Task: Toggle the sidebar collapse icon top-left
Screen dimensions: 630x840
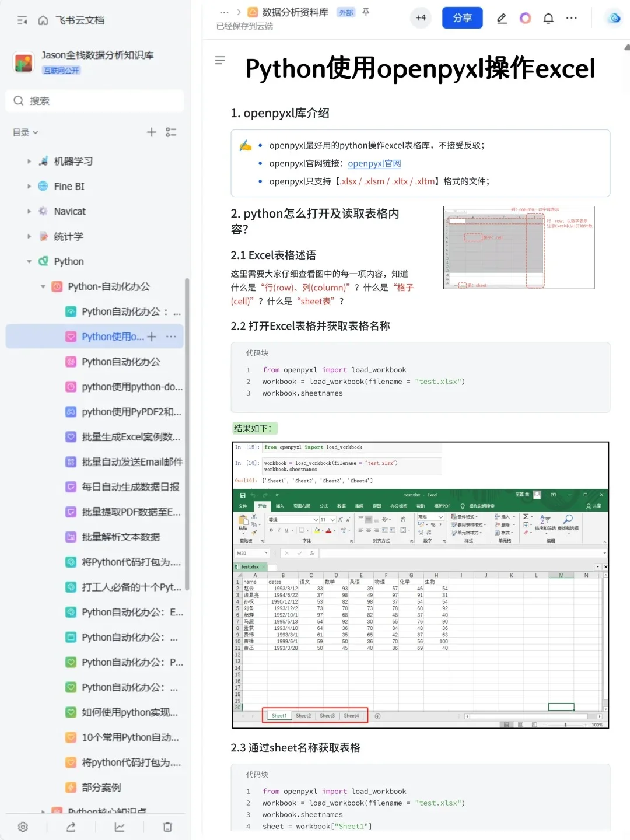Action: (22, 20)
